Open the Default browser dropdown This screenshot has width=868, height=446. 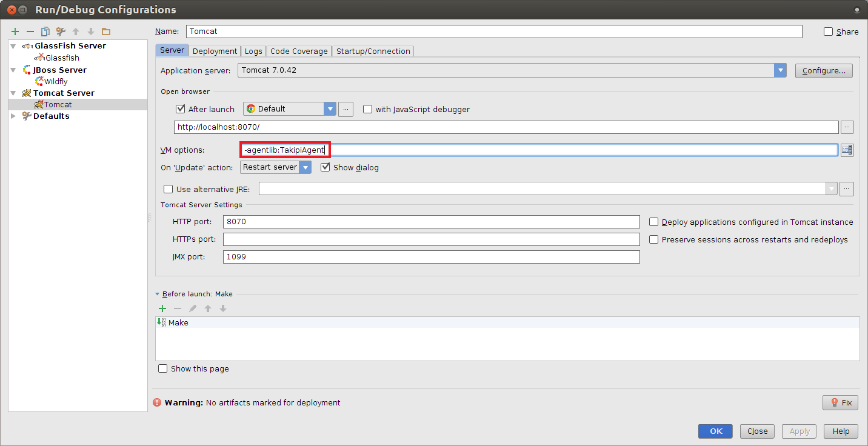tap(330, 109)
